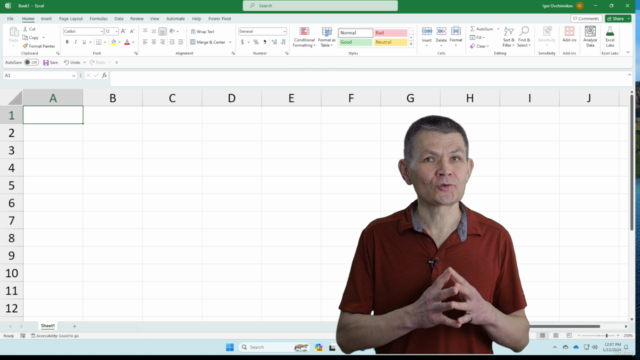Click AutoSum in Editing group
640x360 pixels.
pos(482,29)
